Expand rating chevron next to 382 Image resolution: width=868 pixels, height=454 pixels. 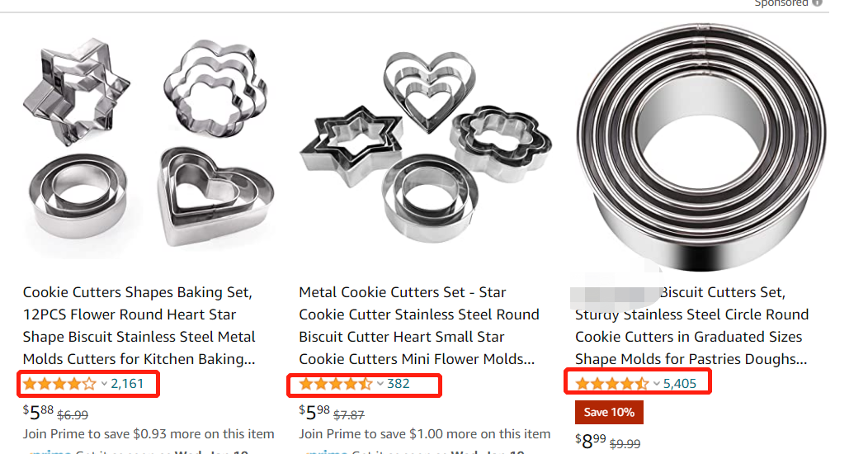380,384
